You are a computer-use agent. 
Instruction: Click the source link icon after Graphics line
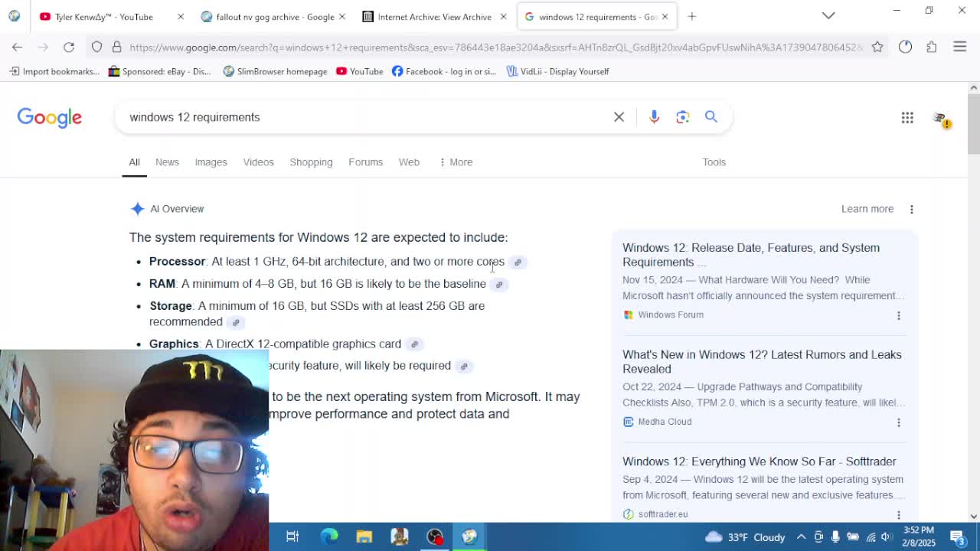414,344
